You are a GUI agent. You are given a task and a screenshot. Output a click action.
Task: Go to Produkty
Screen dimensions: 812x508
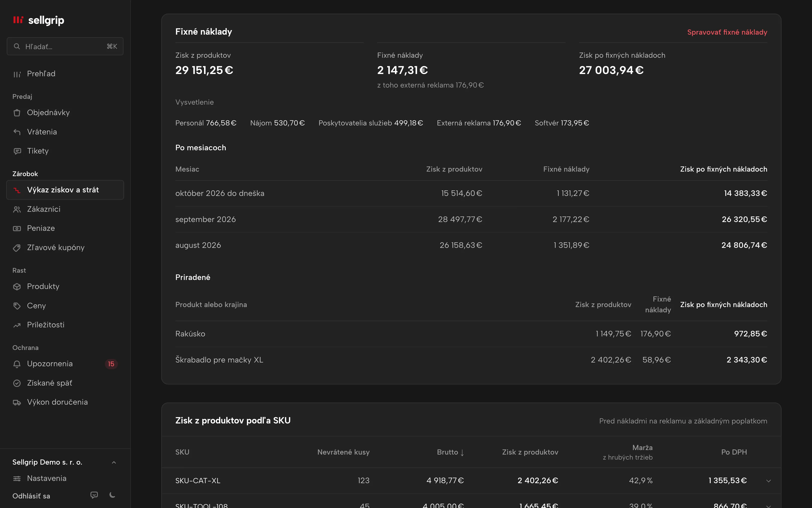tap(65, 286)
